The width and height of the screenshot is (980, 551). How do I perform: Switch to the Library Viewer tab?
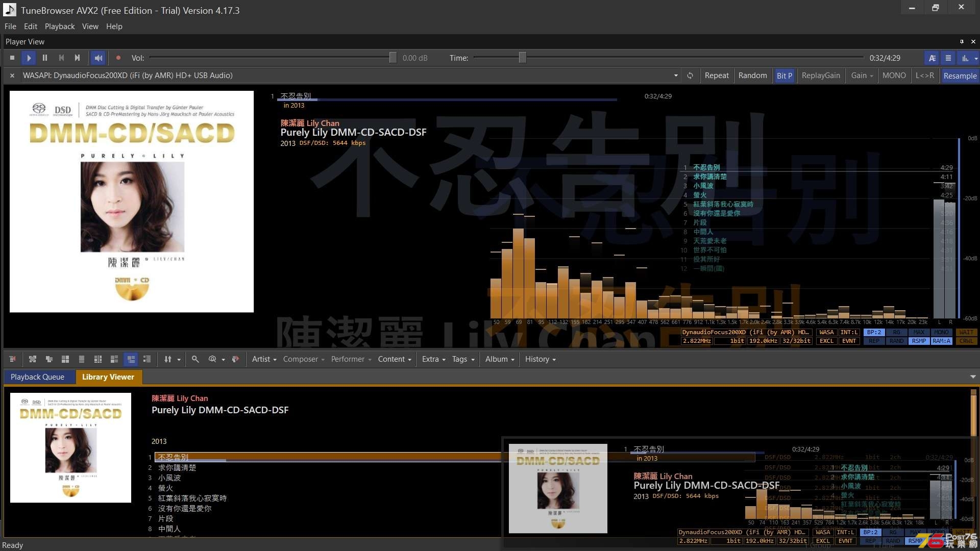coord(108,377)
